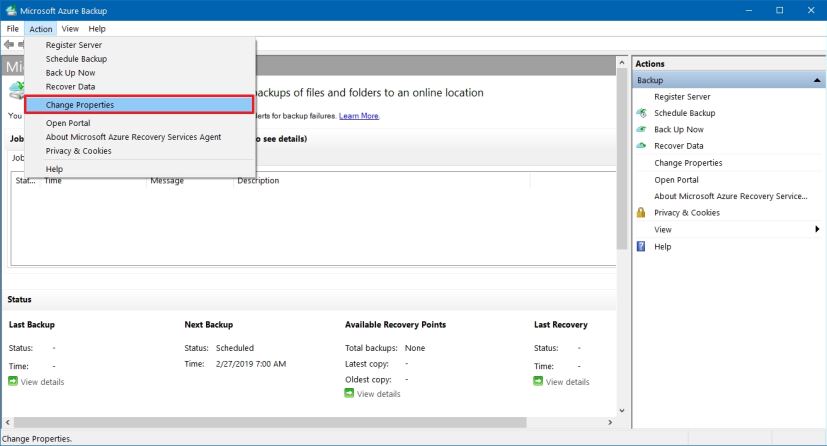
Task: Click the Help question mark icon
Action: click(641, 246)
